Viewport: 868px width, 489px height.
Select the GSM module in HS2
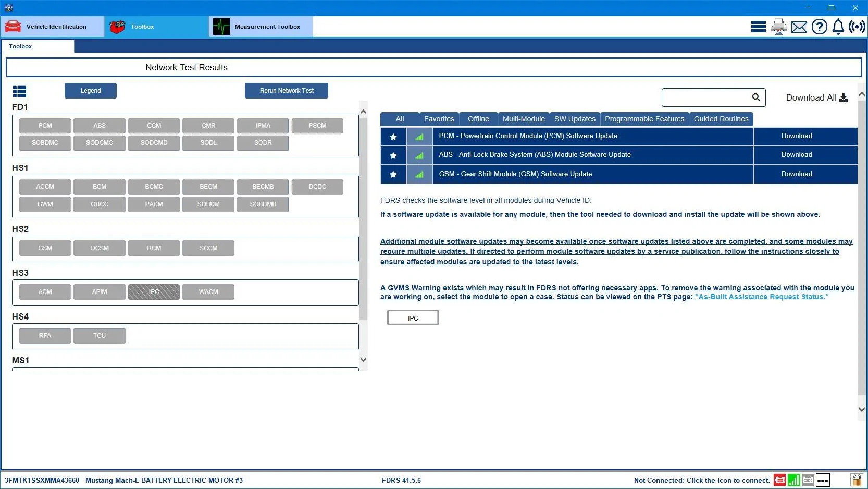click(x=45, y=248)
